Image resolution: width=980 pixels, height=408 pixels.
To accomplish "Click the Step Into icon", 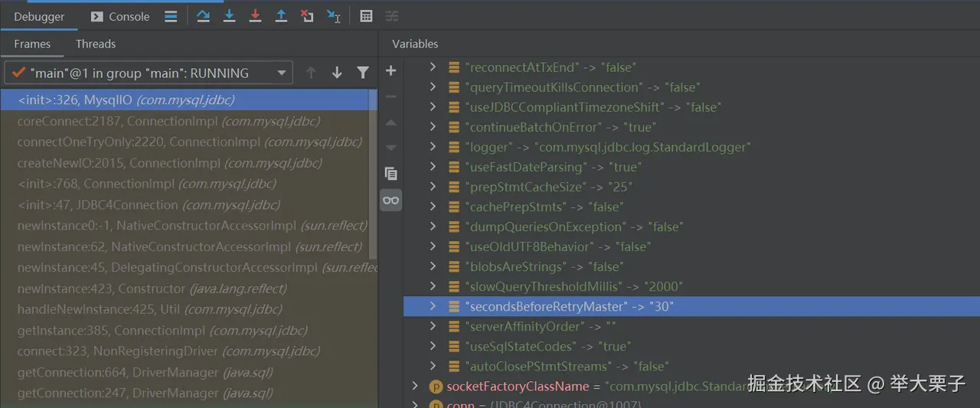I will click(x=229, y=16).
